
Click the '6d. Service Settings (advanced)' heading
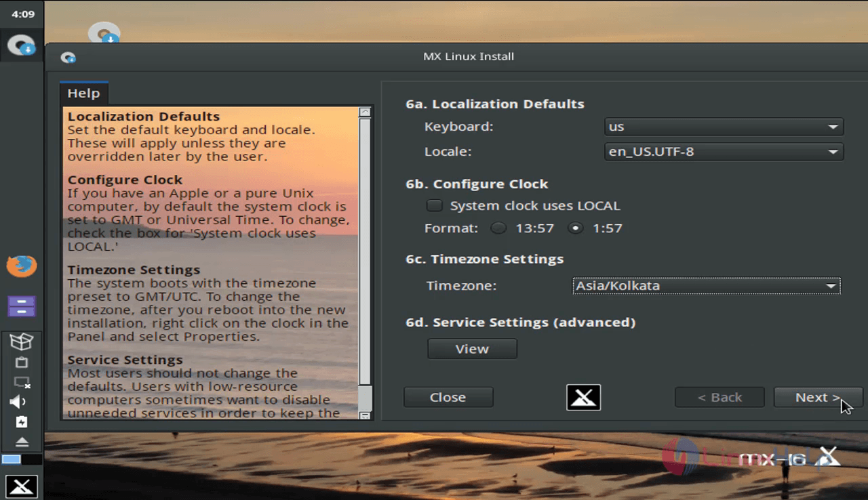point(521,322)
